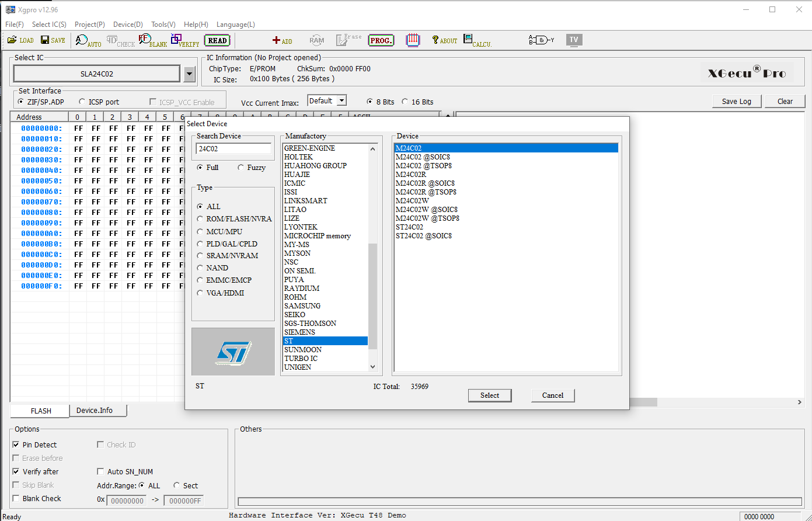Image resolution: width=812 pixels, height=521 pixels.
Task: Start BLANK check from toolbar
Action: [153, 40]
